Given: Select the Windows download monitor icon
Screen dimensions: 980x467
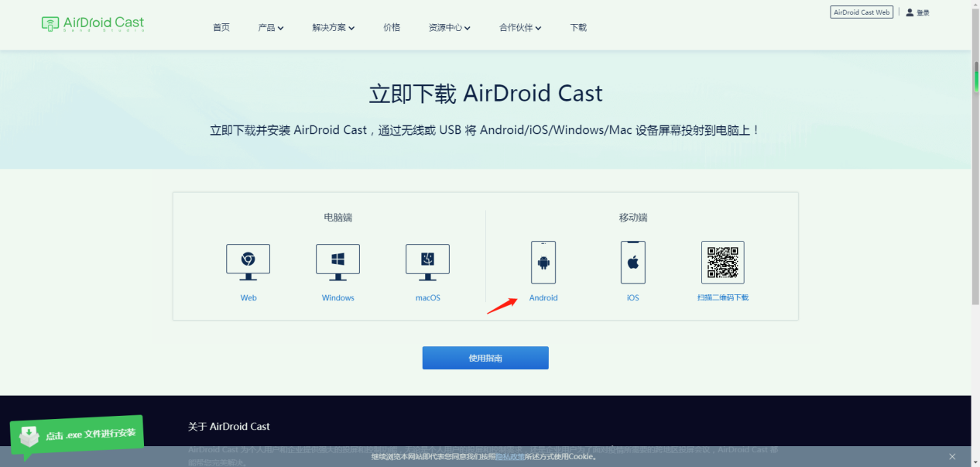Looking at the screenshot, I should [338, 263].
